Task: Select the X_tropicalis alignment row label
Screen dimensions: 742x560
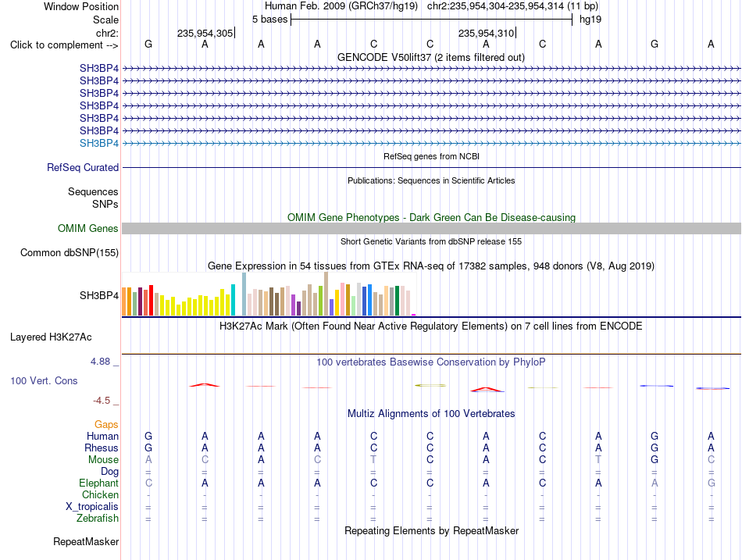Action: (x=92, y=507)
